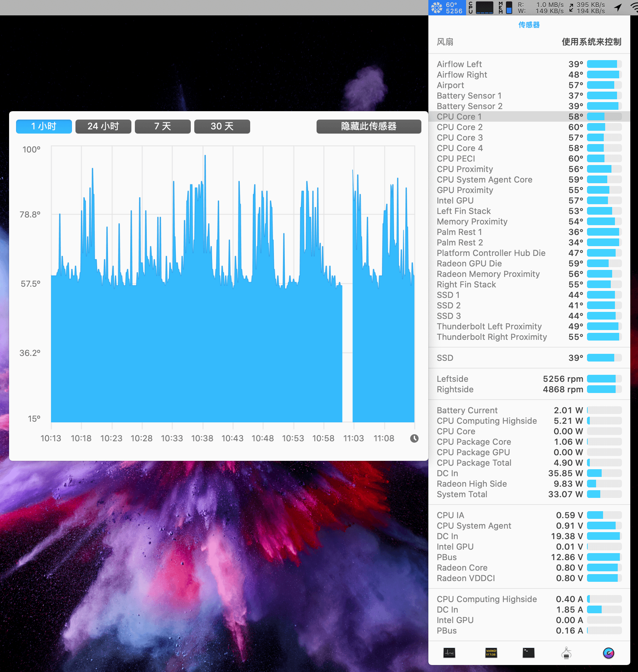638x672 pixels.
Task: Open System Information chip icon
Action: pos(566,653)
